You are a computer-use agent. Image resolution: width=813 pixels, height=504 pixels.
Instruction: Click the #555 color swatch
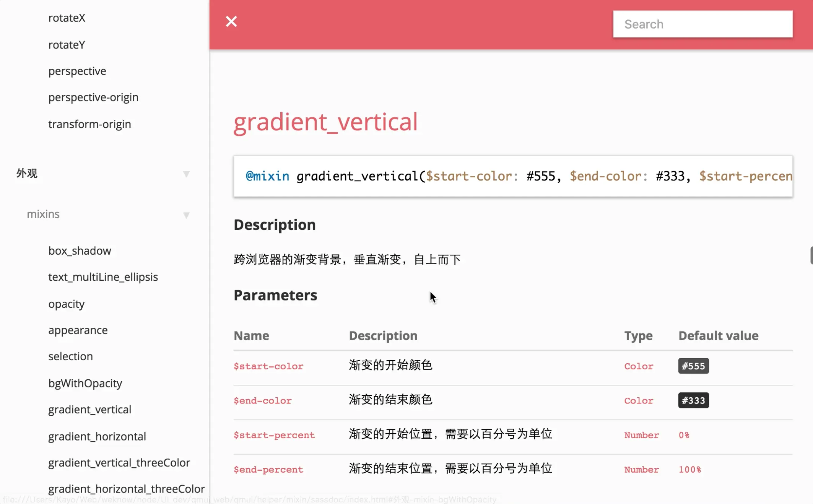(x=693, y=366)
